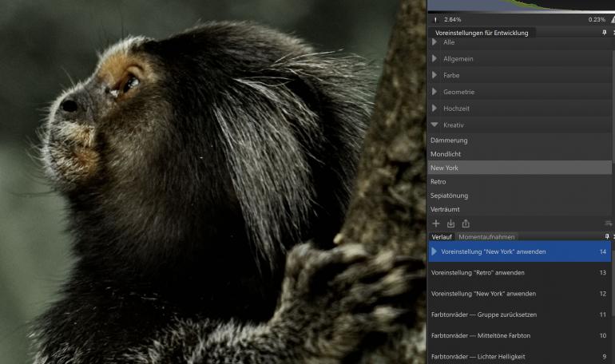Go back to history step 13 Retro anwenden
This screenshot has width=615, height=364.
tap(520, 273)
